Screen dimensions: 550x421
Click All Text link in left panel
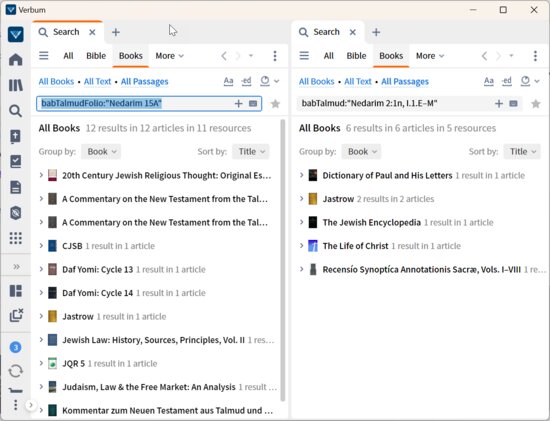click(98, 82)
